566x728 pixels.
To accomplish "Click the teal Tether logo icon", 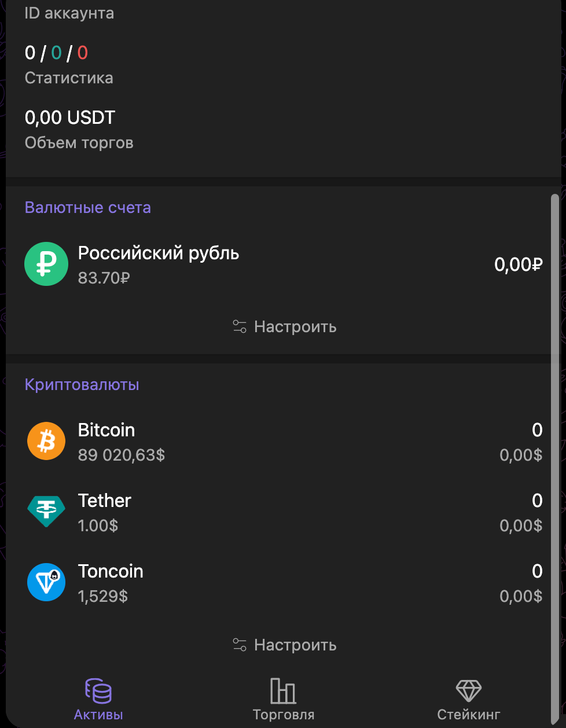I will click(46, 512).
